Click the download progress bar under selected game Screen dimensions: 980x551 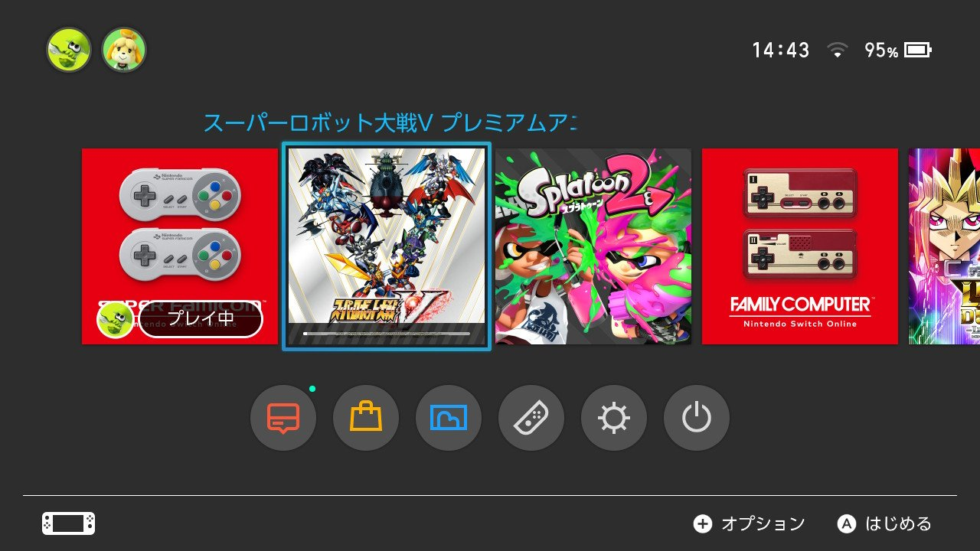click(387, 334)
